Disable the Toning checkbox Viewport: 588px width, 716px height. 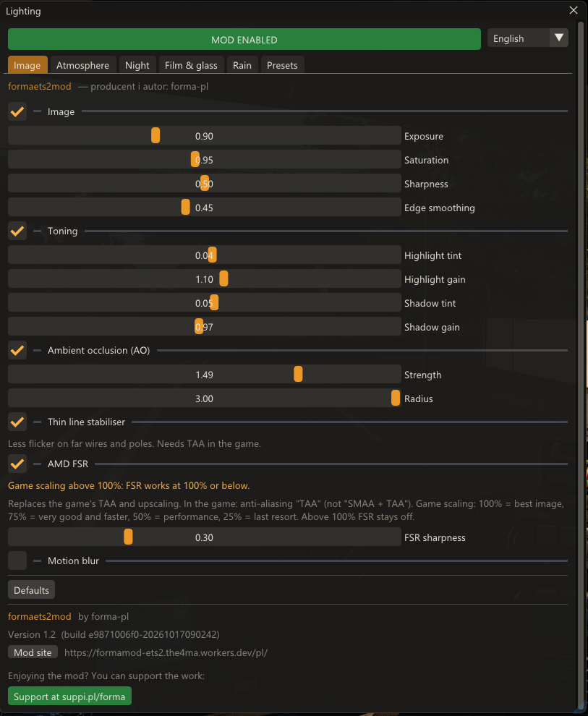click(17, 231)
